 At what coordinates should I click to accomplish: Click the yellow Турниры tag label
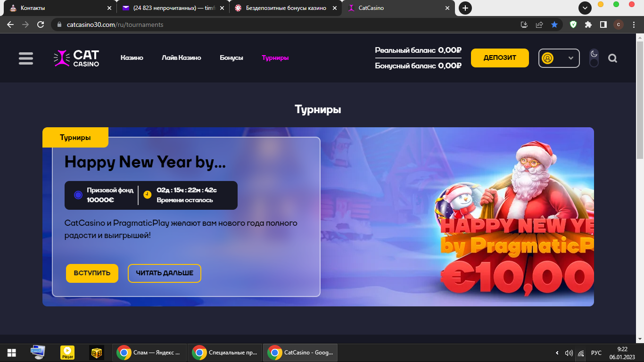point(75,138)
